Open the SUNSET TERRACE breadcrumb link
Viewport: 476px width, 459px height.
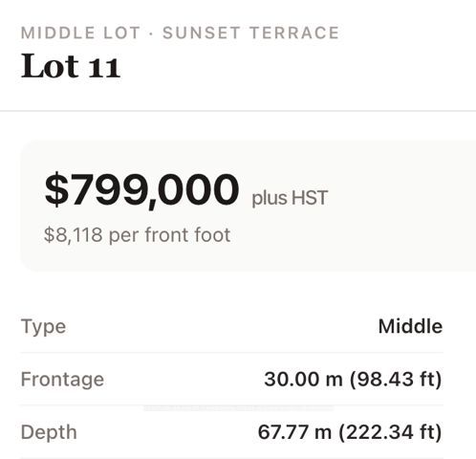250,33
